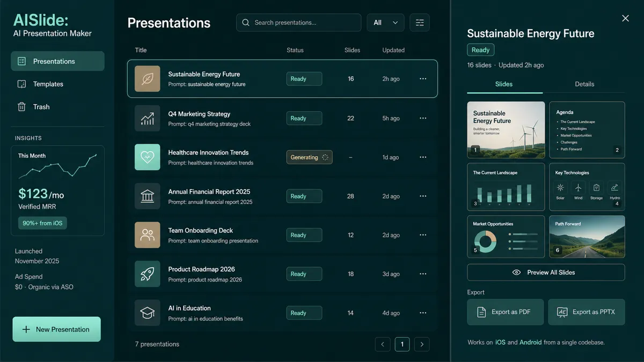This screenshot has height=362, width=644.
Task: Select the Product Roadmap 2026 title
Action: [x=201, y=269]
